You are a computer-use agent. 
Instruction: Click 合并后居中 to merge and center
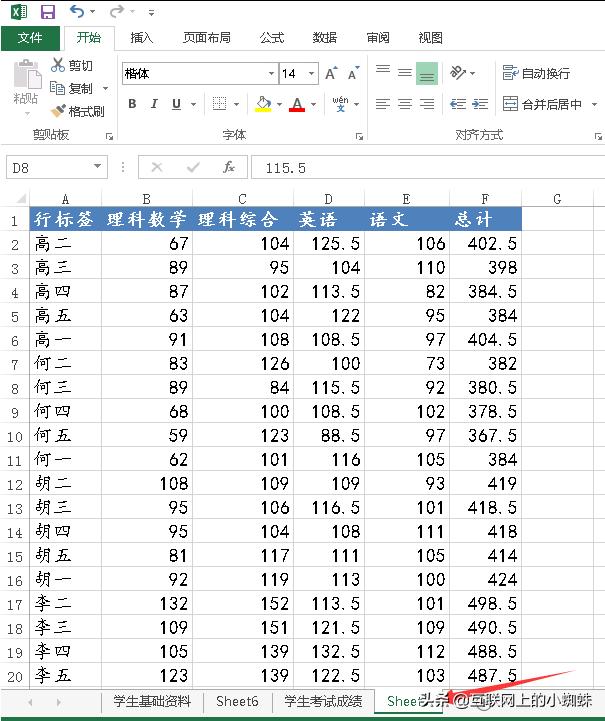tap(542, 104)
